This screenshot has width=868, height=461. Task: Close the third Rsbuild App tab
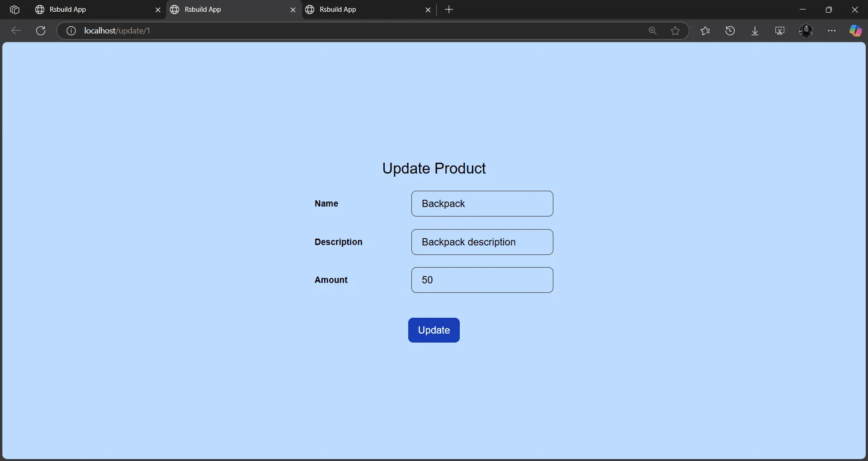click(x=428, y=9)
